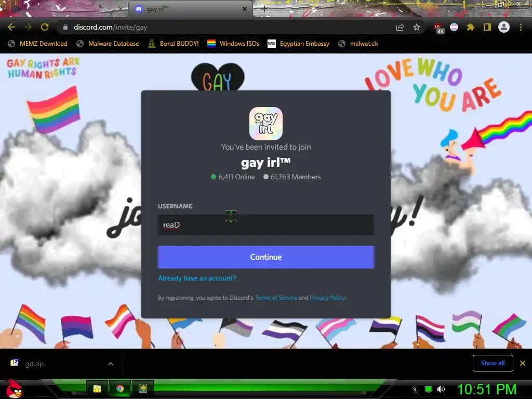Bookmark this page with the star icon
532x399 pixels.
click(x=417, y=27)
